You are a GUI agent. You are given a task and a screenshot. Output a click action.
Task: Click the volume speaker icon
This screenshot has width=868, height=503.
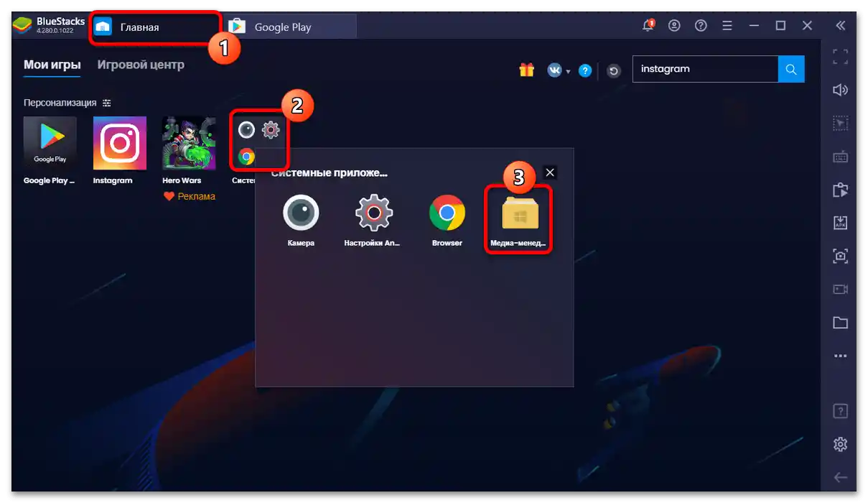click(x=840, y=90)
